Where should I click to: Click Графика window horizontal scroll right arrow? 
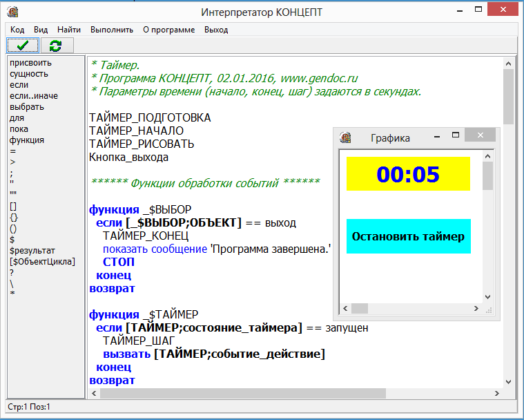coord(476,308)
